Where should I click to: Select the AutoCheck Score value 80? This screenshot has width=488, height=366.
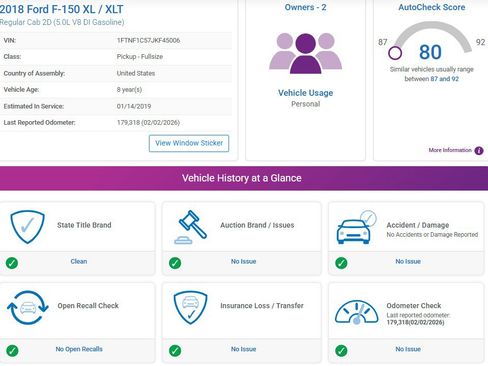(x=430, y=52)
